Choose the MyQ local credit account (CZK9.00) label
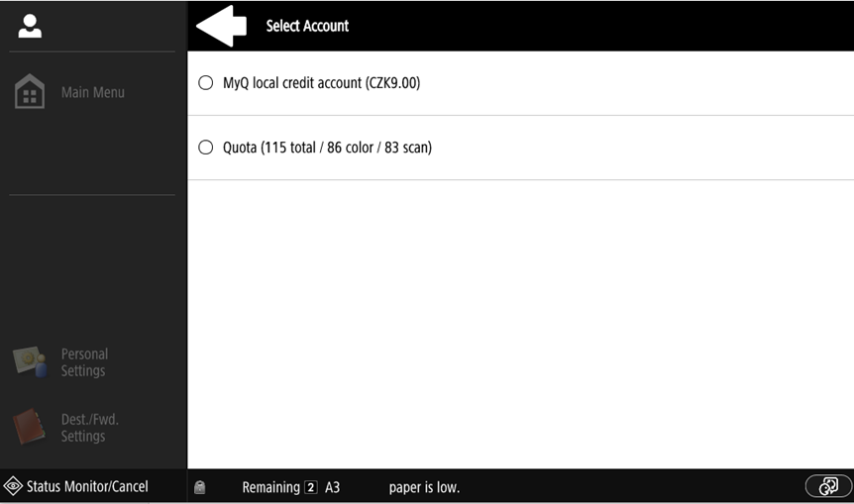 tap(321, 83)
